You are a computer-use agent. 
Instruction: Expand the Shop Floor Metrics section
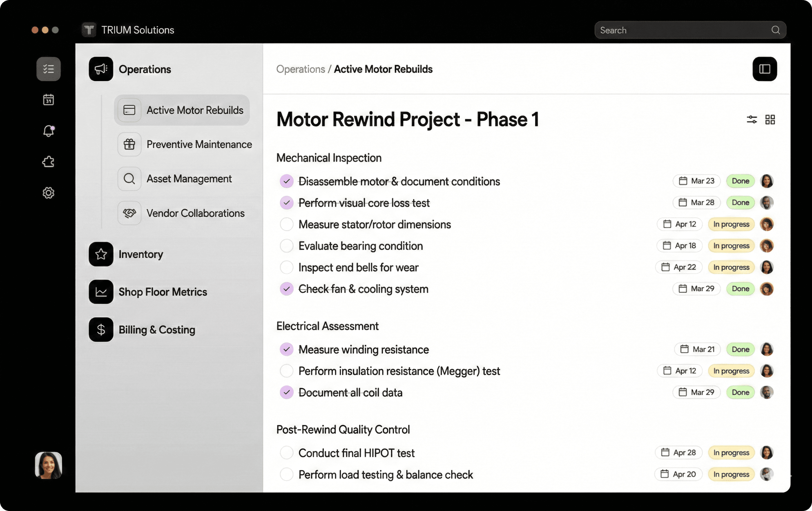(163, 292)
